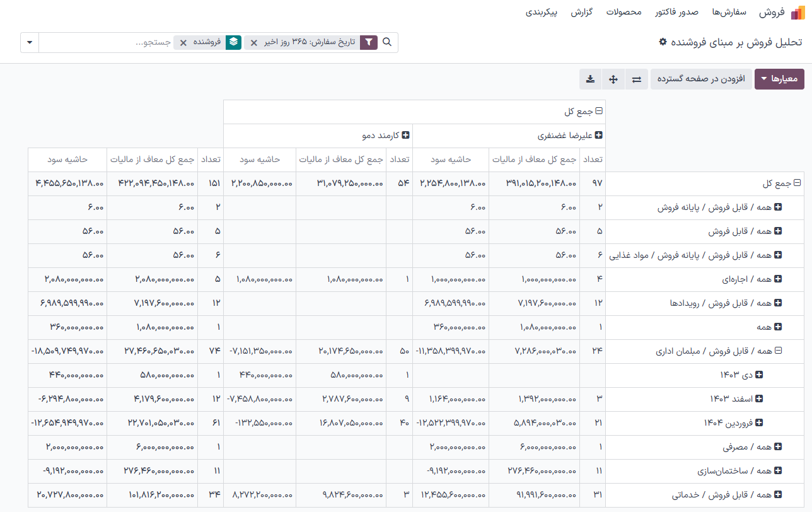
Task: Click the Sales app logo icon
Action: [797, 13]
